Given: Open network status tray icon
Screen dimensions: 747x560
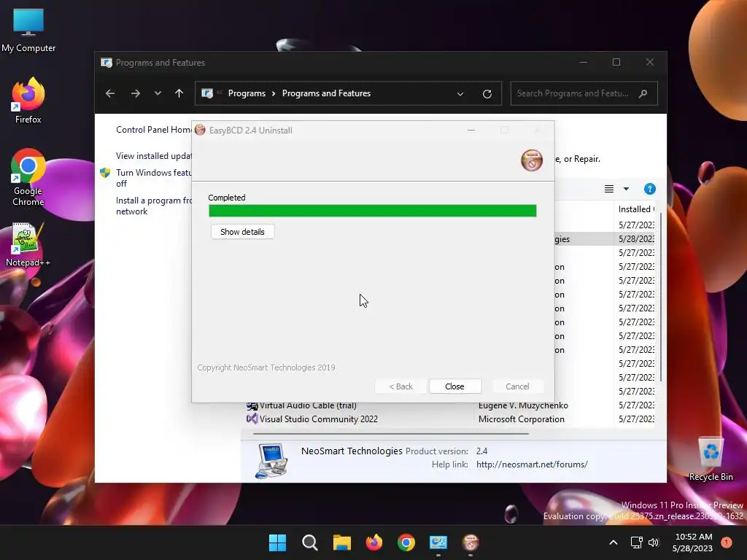Looking at the screenshot, I should (636, 542).
